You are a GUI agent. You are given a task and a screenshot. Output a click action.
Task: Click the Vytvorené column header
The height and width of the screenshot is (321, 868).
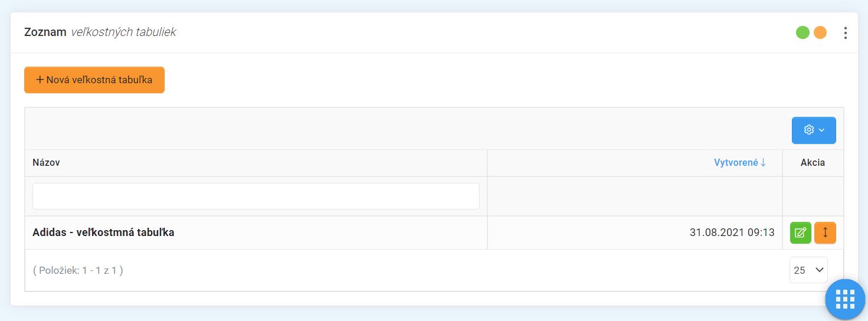(x=735, y=163)
